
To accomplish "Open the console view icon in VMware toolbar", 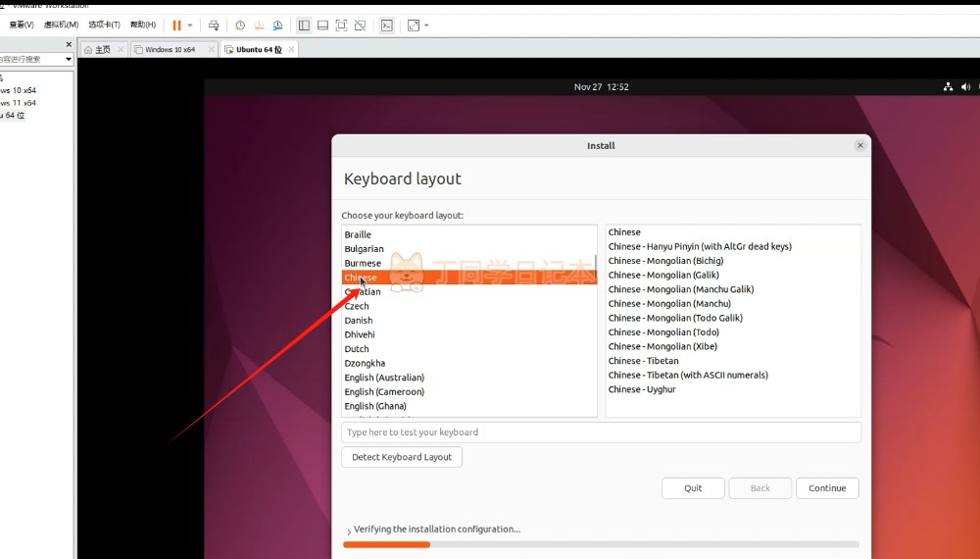I will coord(387,25).
